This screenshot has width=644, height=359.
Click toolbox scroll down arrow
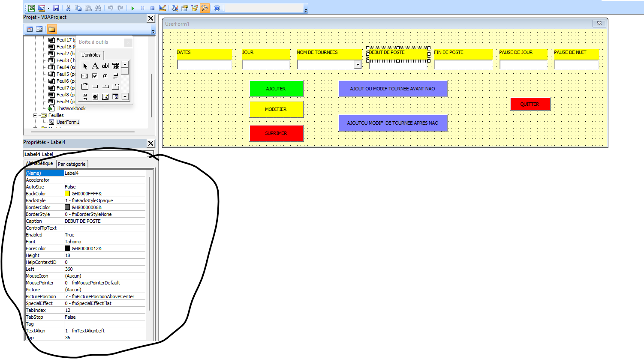coord(125,97)
